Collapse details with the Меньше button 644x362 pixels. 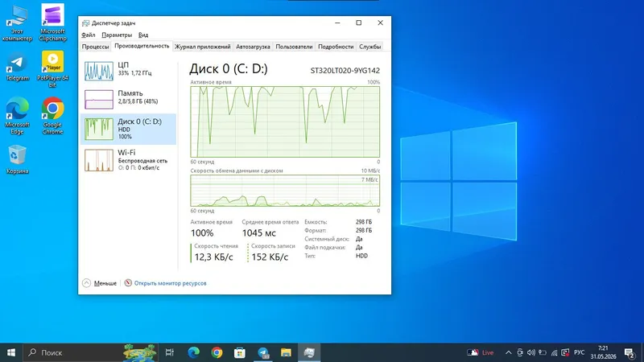click(99, 283)
